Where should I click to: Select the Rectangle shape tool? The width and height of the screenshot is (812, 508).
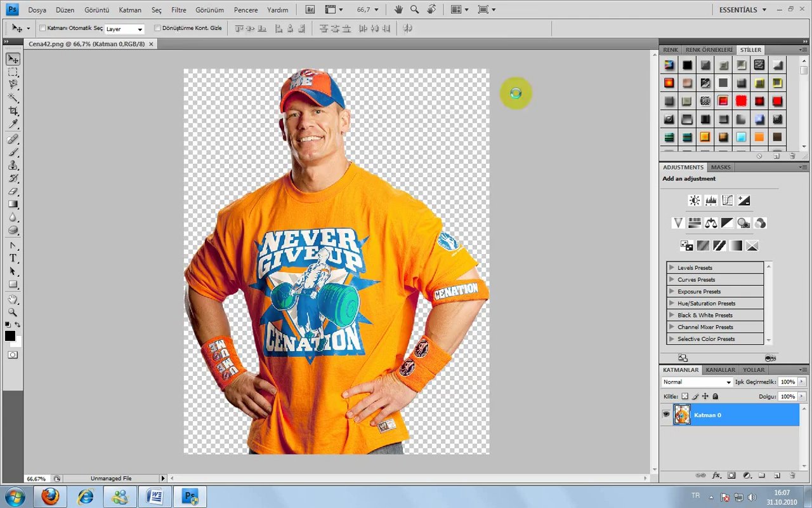(13, 284)
